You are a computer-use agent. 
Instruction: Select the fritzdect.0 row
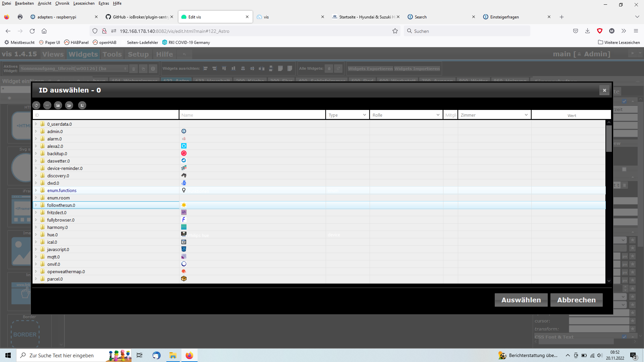pos(319,213)
